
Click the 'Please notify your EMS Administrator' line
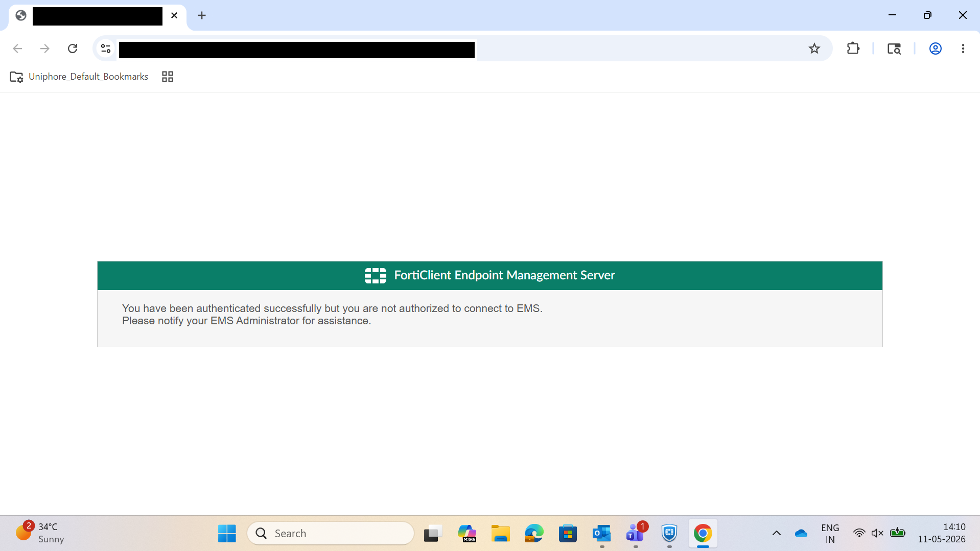pyautogui.click(x=246, y=321)
